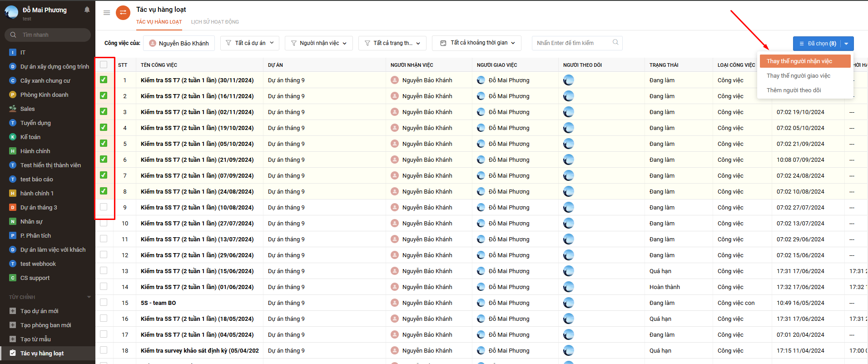Click the Hành chính sidebar icon

[x=13, y=151]
